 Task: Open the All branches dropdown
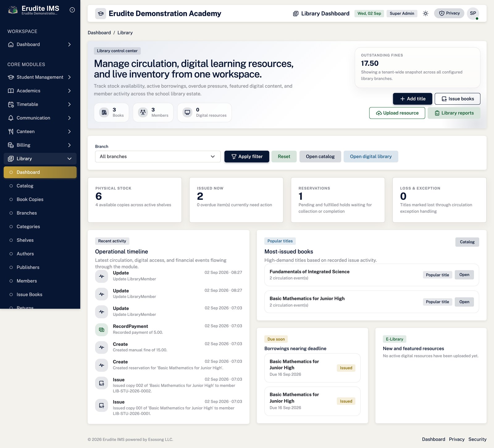click(x=158, y=157)
